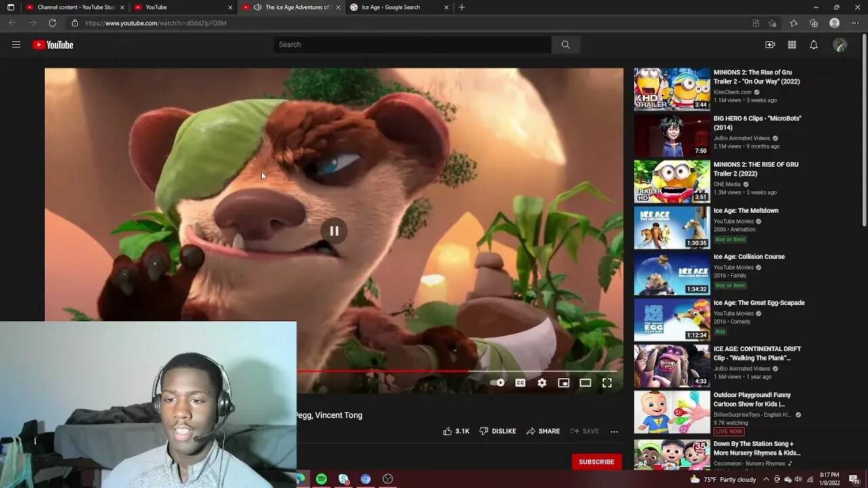Open the YouTube apps grid icon
The height and width of the screenshot is (488, 868).
point(792,45)
